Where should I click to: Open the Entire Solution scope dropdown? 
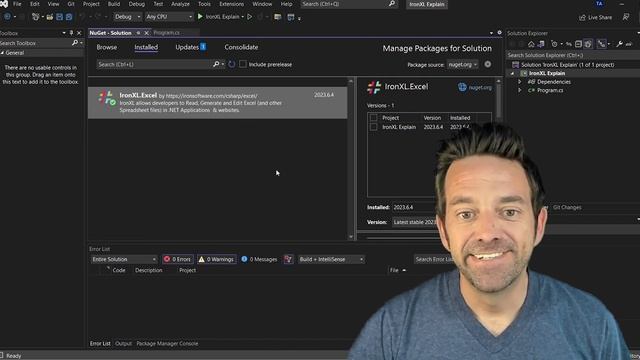pyautogui.click(x=124, y=259)
